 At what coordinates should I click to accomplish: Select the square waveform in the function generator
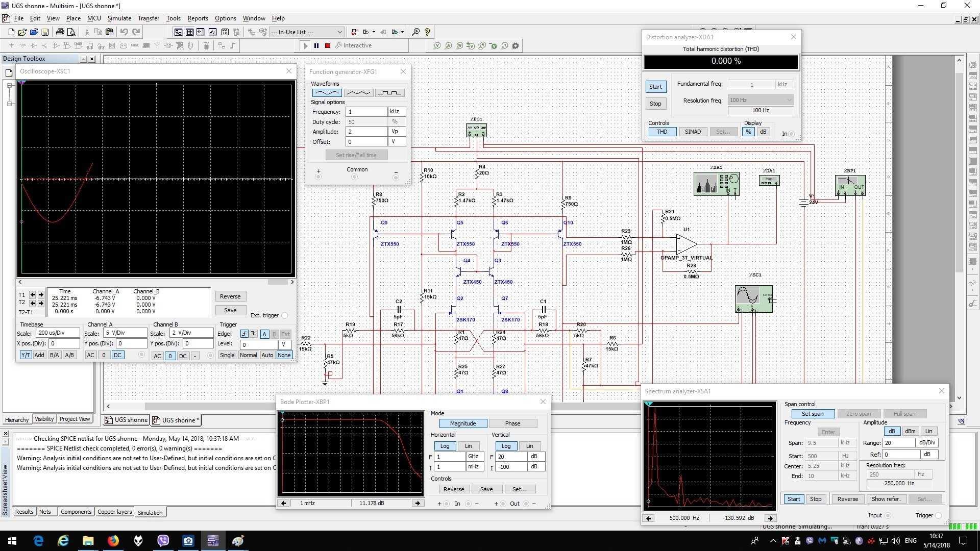coord(390,93)
